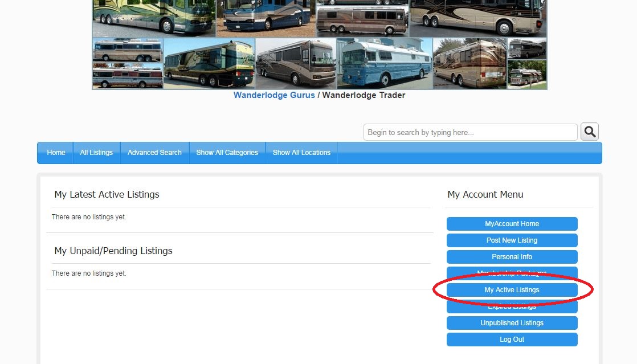Open the Membership Packages button

pos(512,272)
